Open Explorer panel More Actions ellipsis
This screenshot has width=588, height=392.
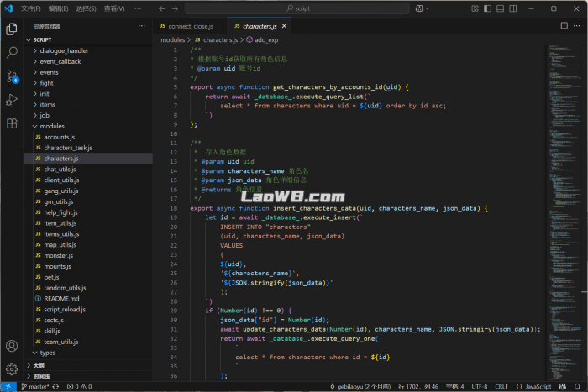tap(141, 26)
